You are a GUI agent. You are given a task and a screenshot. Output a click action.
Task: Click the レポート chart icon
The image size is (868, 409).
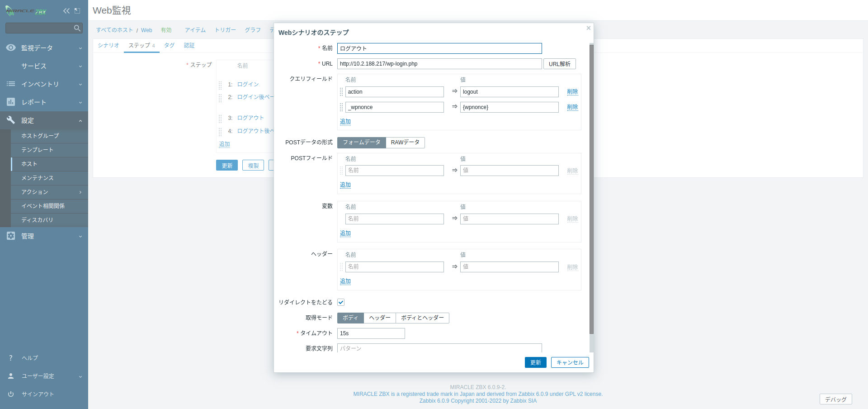[11, 102]
